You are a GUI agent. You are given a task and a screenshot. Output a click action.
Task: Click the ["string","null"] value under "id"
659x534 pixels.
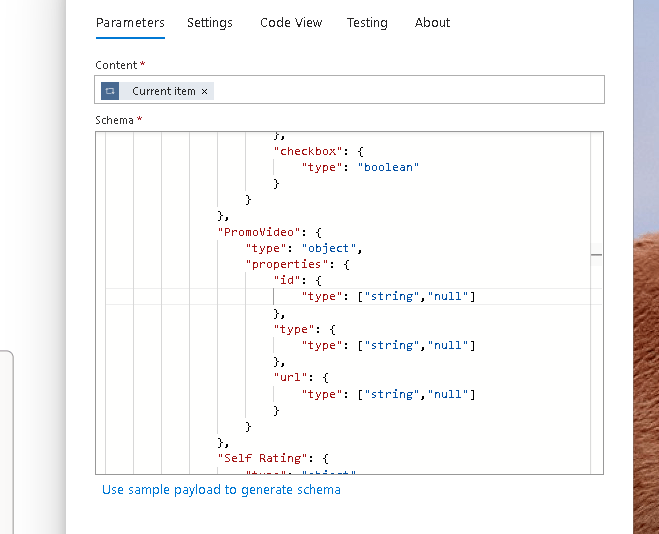click(x=416, y=296)
